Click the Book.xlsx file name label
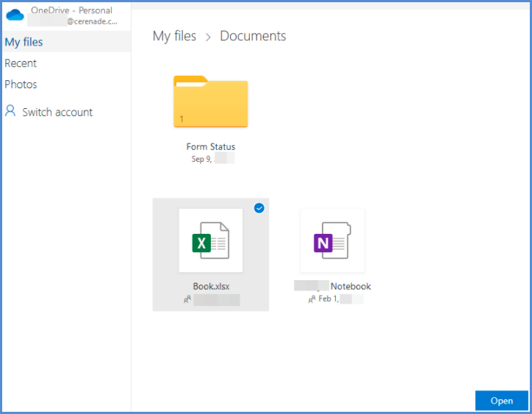 pyautogui.click(x=211, y=286)
